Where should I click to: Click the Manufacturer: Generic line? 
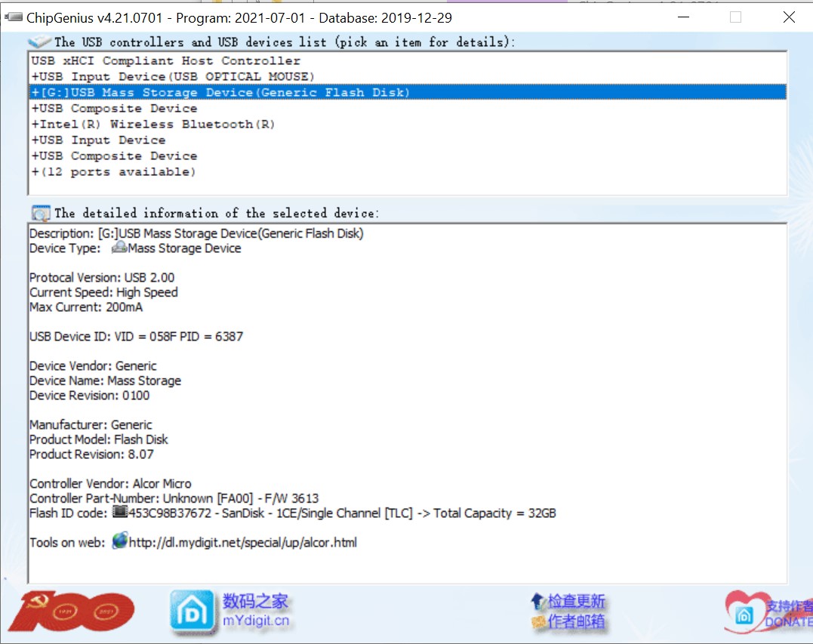(x=91, y=424)
